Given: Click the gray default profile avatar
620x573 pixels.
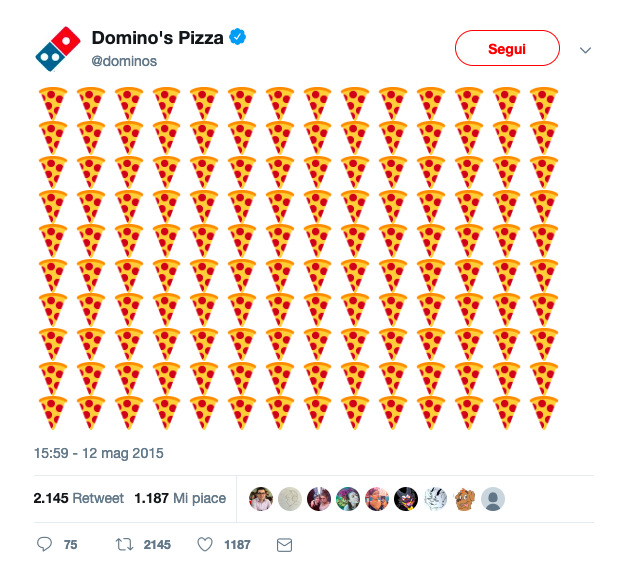Looking at the screenshot, I should (x=493, y=499).
